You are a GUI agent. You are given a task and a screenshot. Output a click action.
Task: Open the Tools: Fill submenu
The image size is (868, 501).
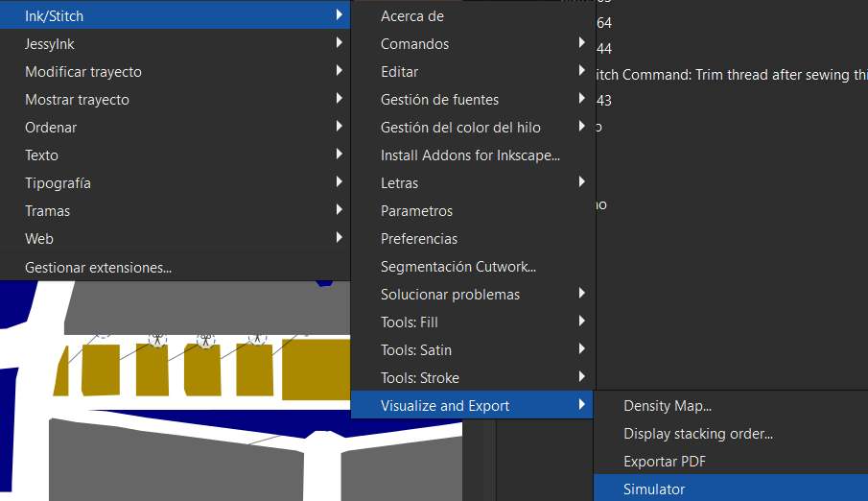[472, 322]
